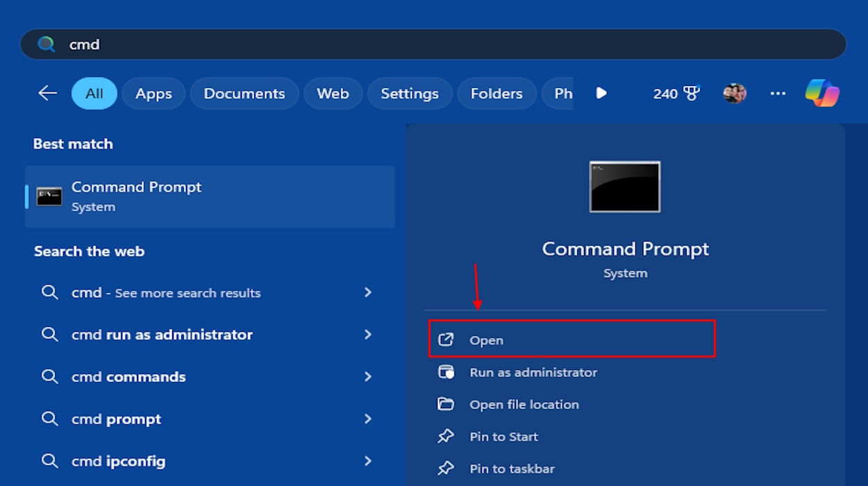Image resolution: width=868 pixels, height=486 pixels.
Task: Switch to the Documents filter tab
Action: point(244,93)
